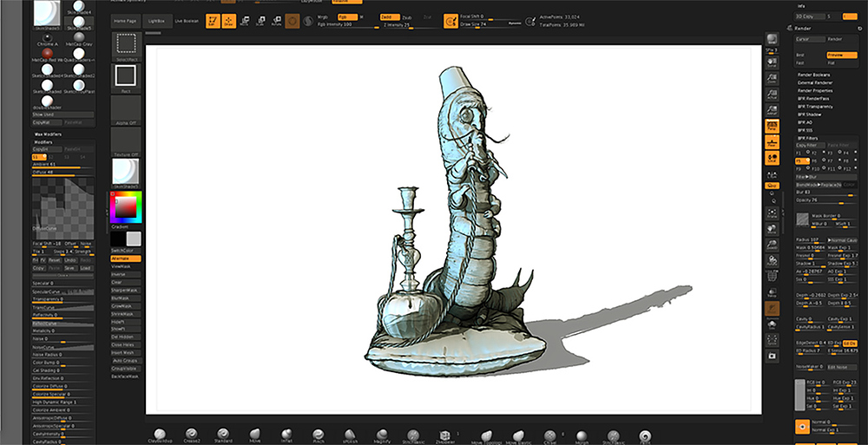Viewport: 868px width, 445px height.
Task: Click the Show Used button
Action: (x=63, y=115)
